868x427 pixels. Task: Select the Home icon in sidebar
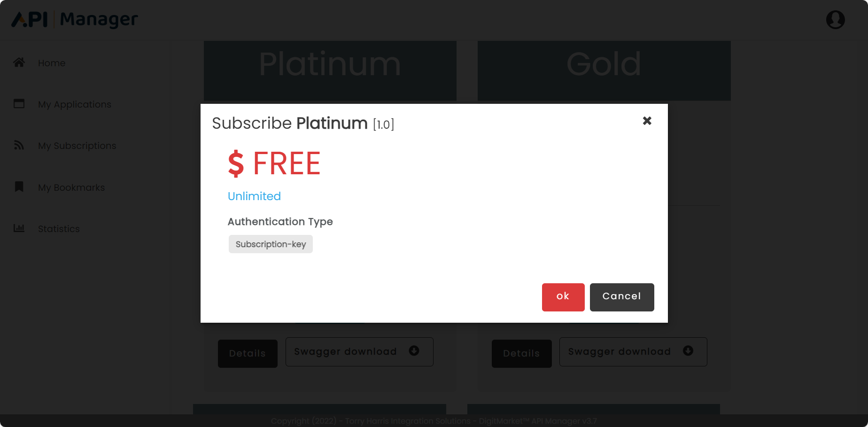[19, 62]
